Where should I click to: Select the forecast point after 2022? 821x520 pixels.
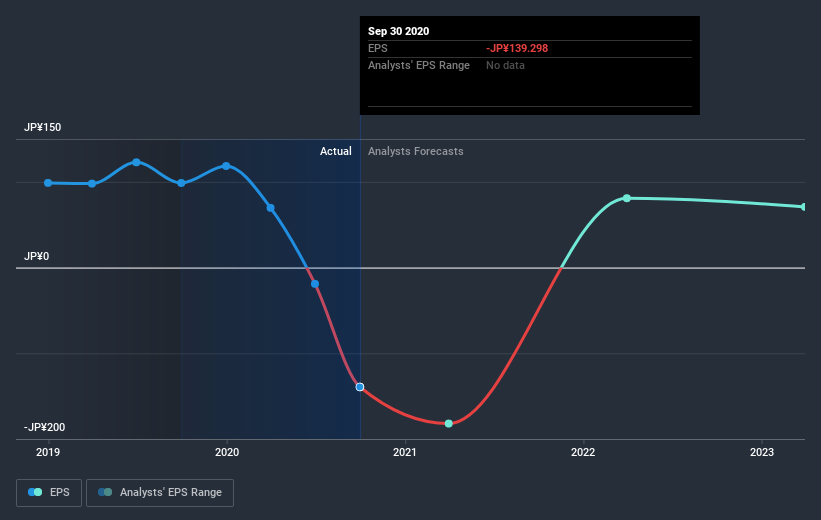click(x=627, y=198)
